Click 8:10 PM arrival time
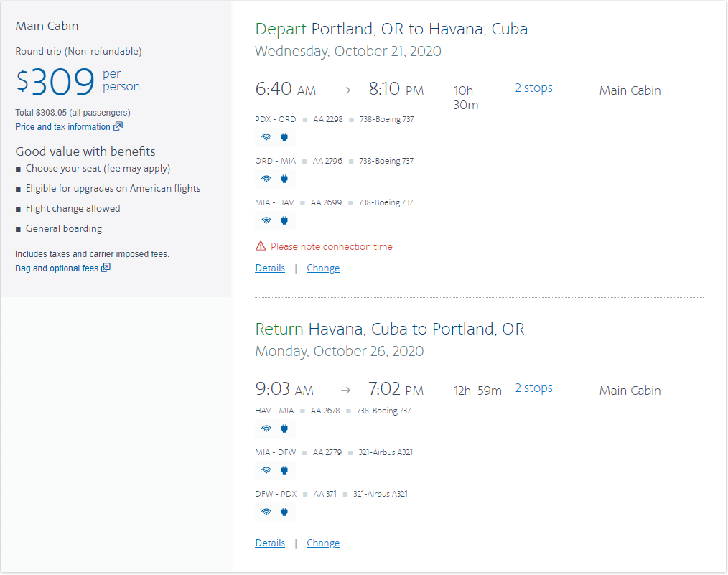This screenshot has width=728, height=575. click(x=396, y=88)
